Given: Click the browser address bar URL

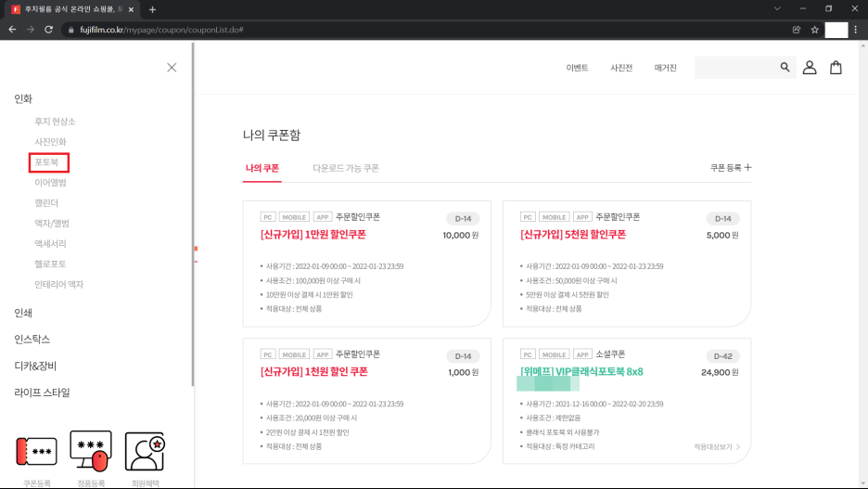Looking at the screenshot, I should (161, 30).
